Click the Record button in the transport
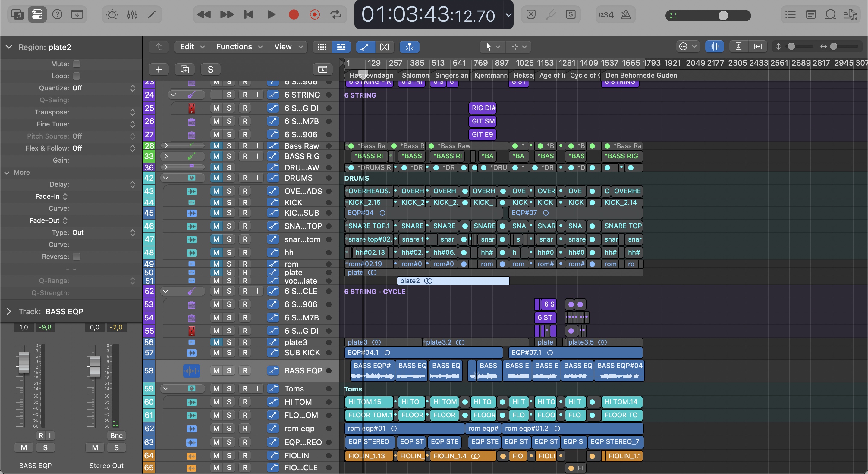The image size is (868, 474). [x=294, y=15]
